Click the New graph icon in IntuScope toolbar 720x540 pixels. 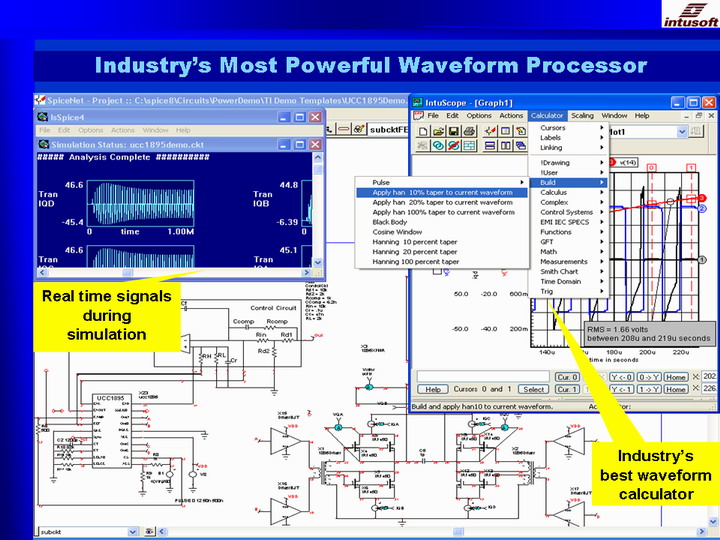click(x=423, y=131)
